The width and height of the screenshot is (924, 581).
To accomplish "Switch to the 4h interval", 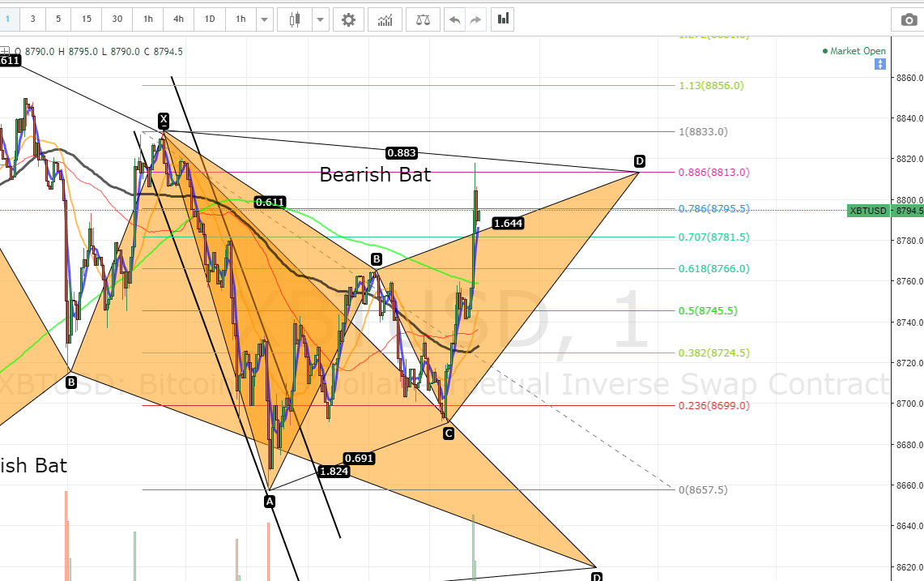I will pyautogui.click(x=178, y=19).
